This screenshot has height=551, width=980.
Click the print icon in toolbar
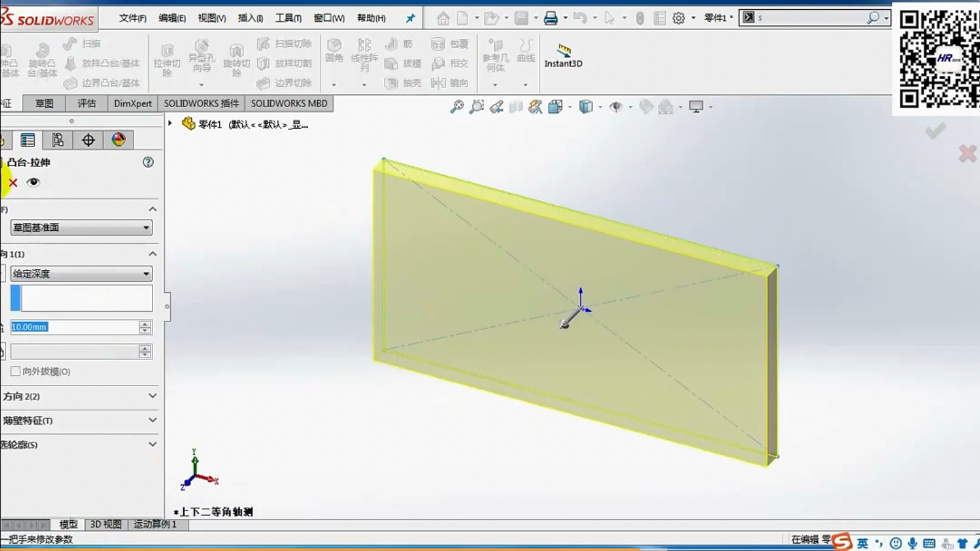tap(551, 18)
